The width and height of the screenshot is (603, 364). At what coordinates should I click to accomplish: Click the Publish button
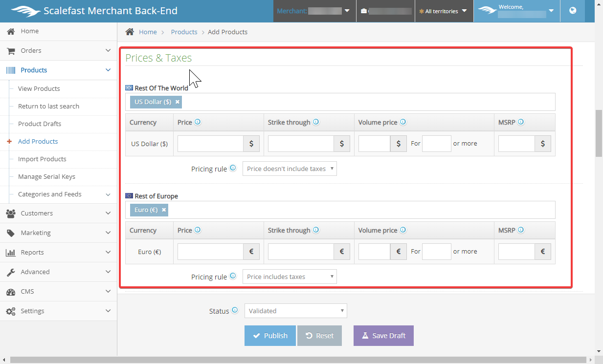coord(270,336)
